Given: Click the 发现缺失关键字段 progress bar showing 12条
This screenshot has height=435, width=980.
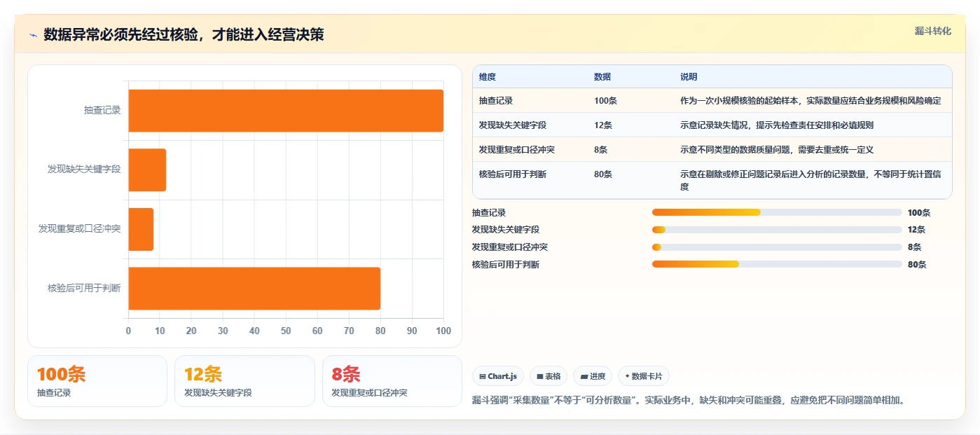Looking at the screenshot, I should point(777,230).
